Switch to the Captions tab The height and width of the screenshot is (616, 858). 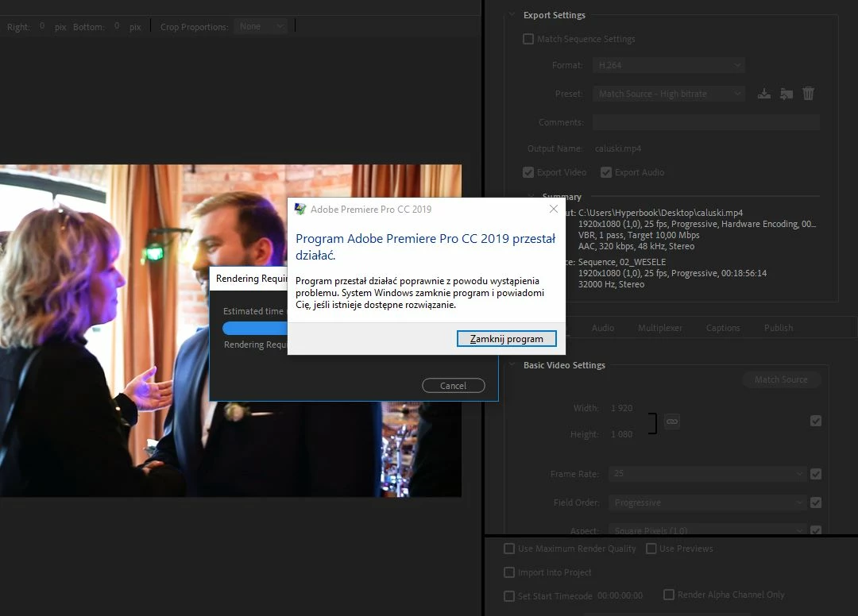coord(723,328)
